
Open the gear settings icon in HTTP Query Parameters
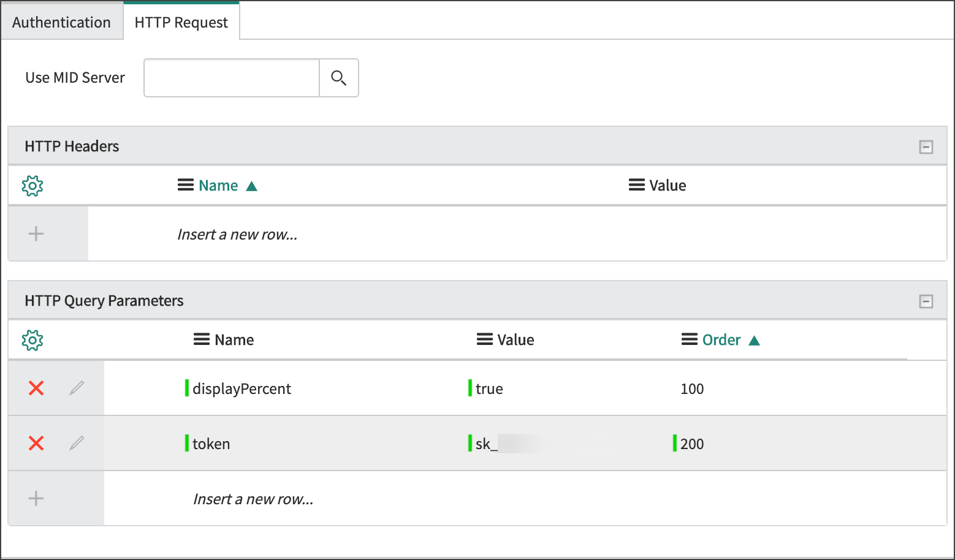[32, 339]
